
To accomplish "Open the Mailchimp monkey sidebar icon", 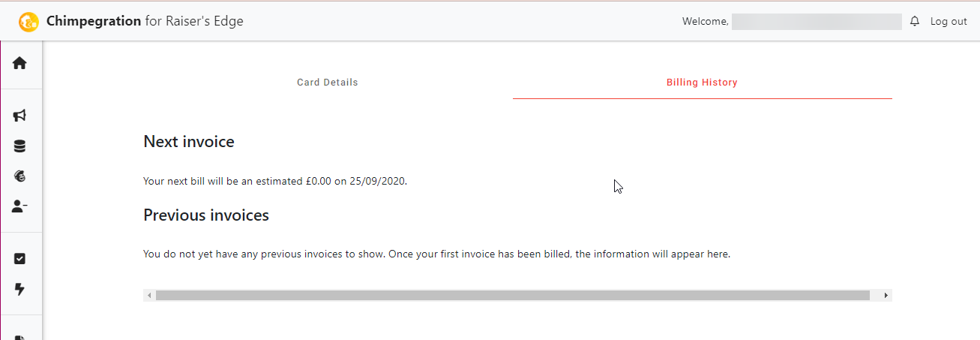I will pos(19,176).
